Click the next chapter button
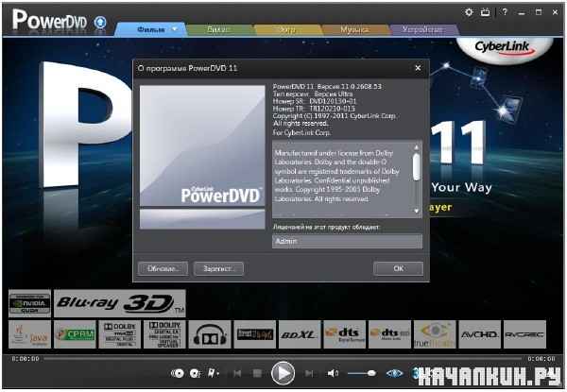This screenshot has width=567, height=392. [x=309, y=373]
